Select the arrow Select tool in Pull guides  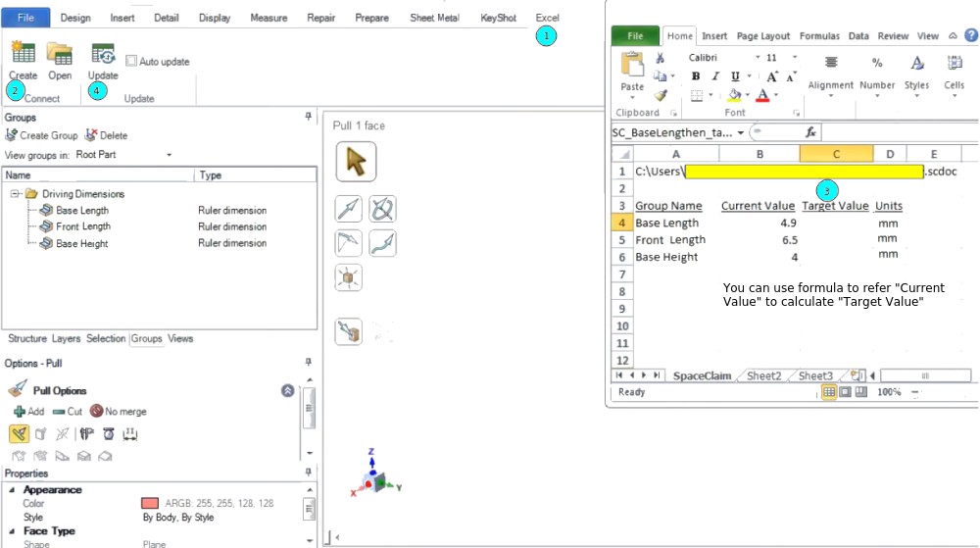pyautogui.click(x=356, y=162)
